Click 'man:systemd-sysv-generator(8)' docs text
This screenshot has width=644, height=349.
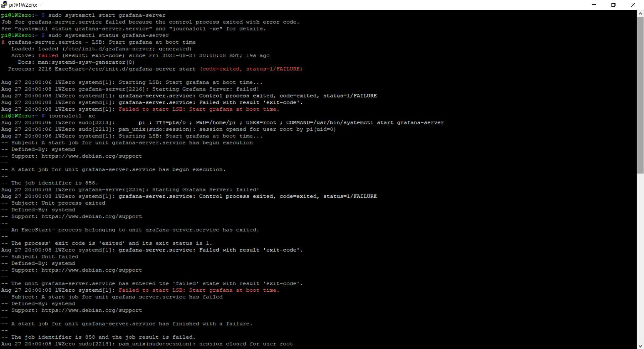[86, 62]
